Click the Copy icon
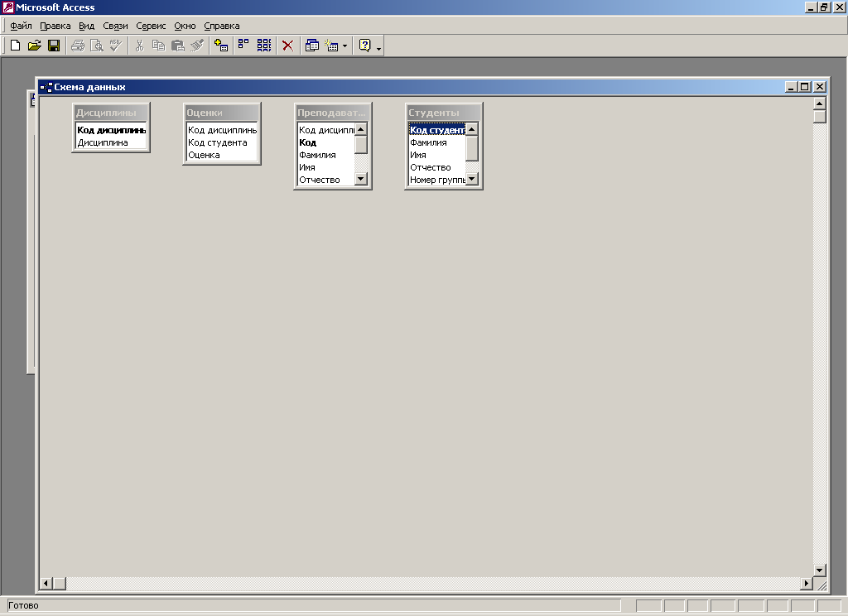Image resolution: width=848 pixels, height=616 pixels. pos(158,46)
